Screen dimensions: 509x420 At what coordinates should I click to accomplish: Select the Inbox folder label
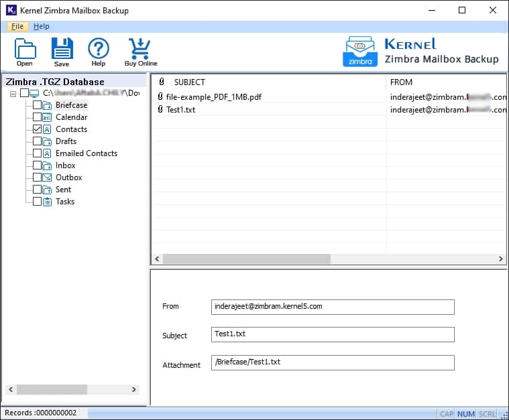(65, 165)
